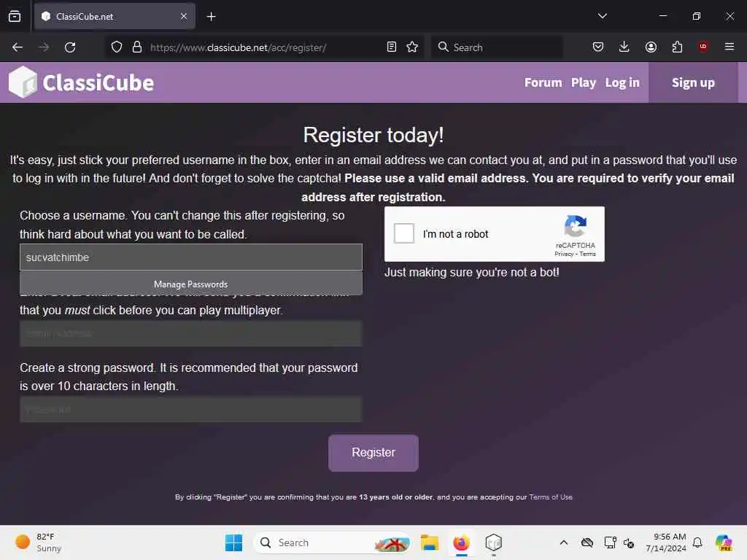Image resolution: width=747 pixels, height=560 pixels.
Task: Open the Firefox account icon
Action: pos(651,47)
